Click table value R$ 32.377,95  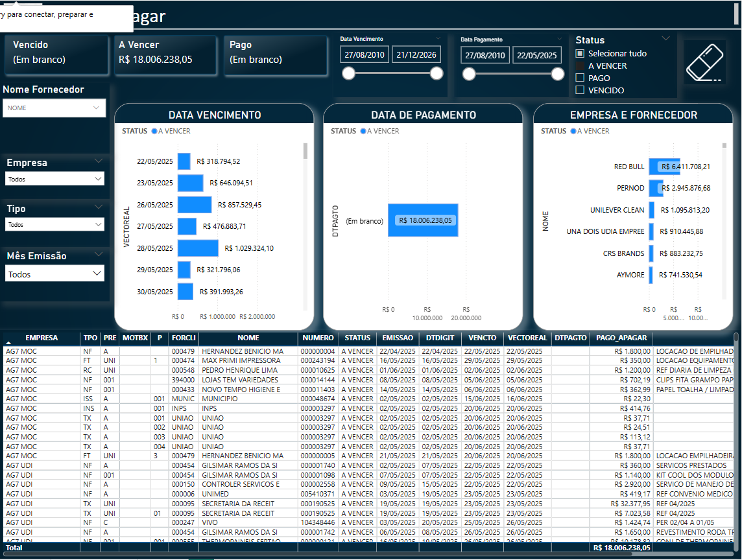(x=630, y=504)
